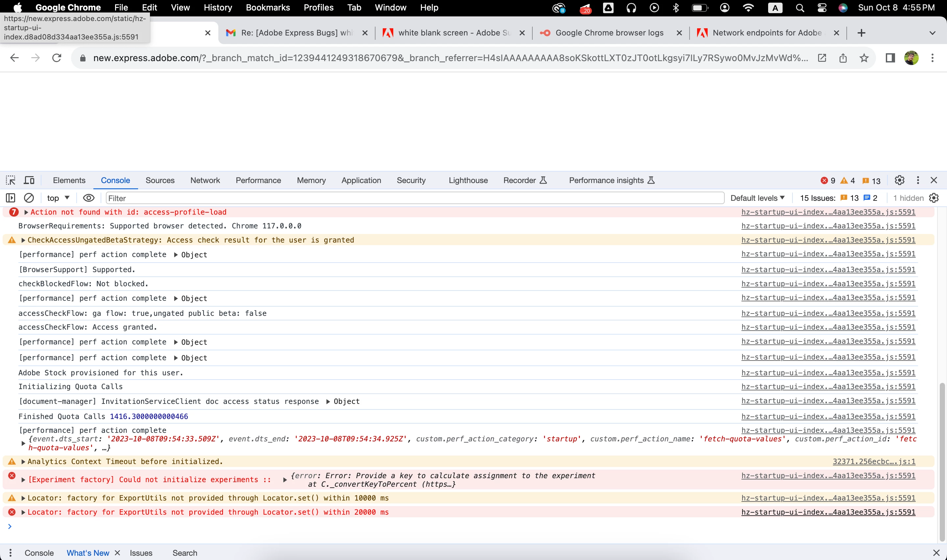The height and width of the screenshot is (560, 947).
Task: Click the page reload icon
Action: 57,58
